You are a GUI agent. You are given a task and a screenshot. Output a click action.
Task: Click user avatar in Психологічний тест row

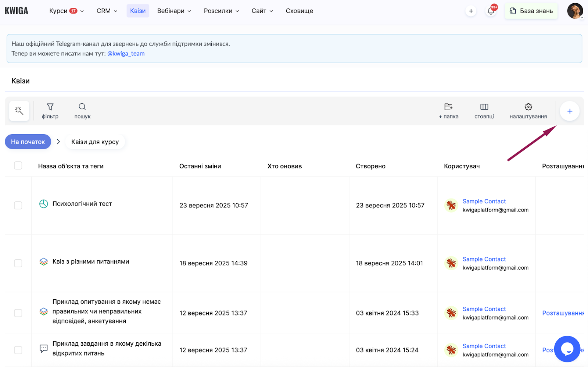[451, 205]
